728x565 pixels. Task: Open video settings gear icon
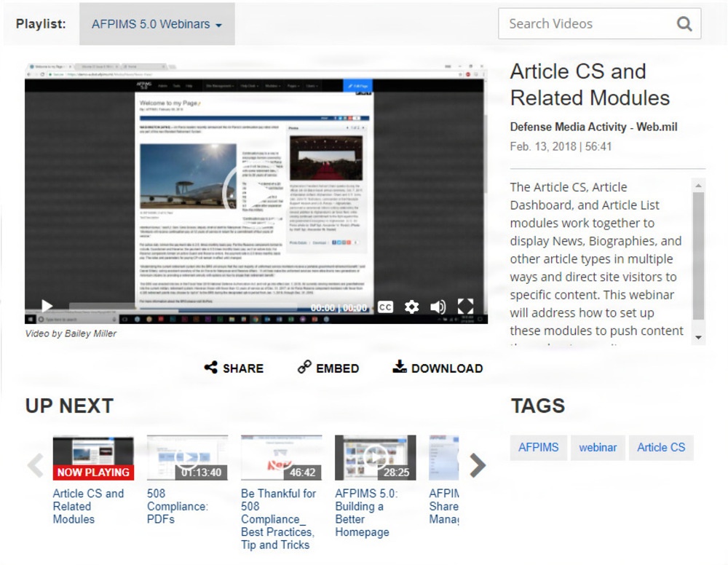coord(411,307)
